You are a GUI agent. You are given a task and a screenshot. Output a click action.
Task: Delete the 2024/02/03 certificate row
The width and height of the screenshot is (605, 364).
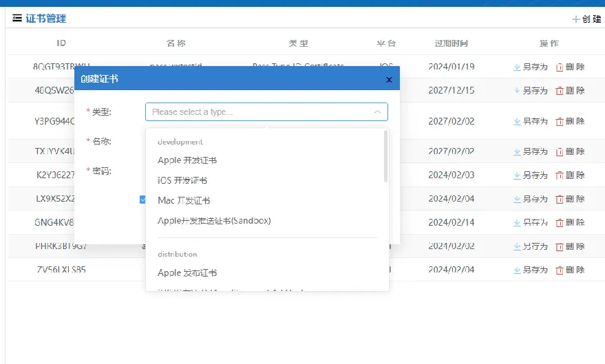click(x=570, y=175)
